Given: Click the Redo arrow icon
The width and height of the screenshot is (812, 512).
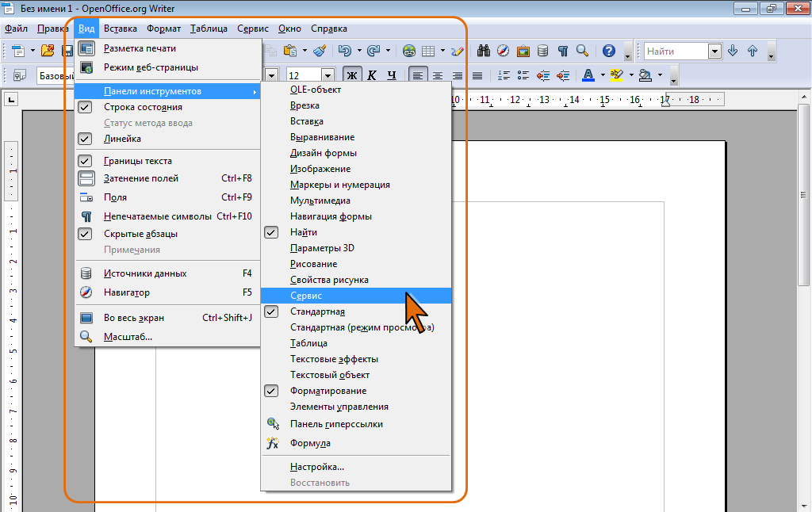Looking at the screenshot, I should click(373, 51).
